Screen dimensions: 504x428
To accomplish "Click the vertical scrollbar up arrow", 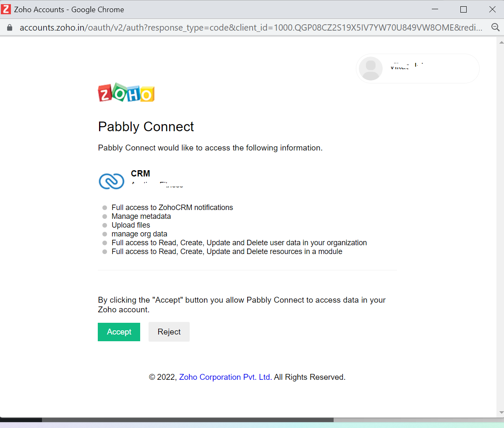I will coord(501,42).
